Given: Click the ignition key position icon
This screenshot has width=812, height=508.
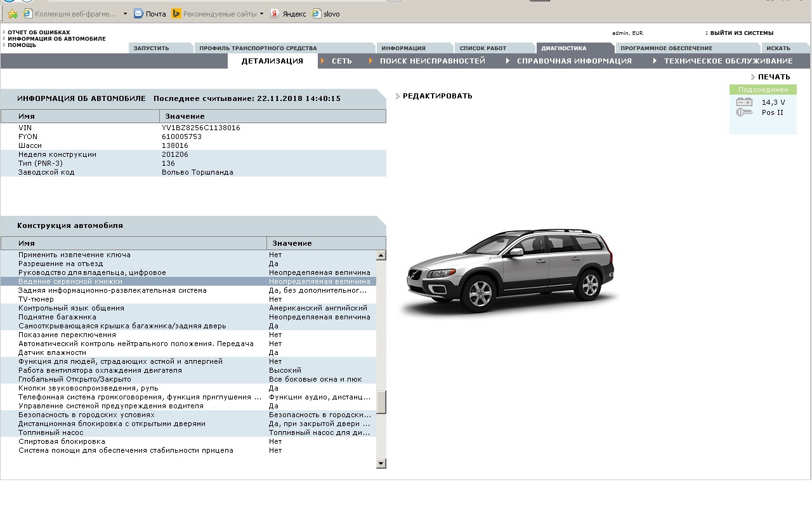Looking at the screenshot, I should click(744, 112).
